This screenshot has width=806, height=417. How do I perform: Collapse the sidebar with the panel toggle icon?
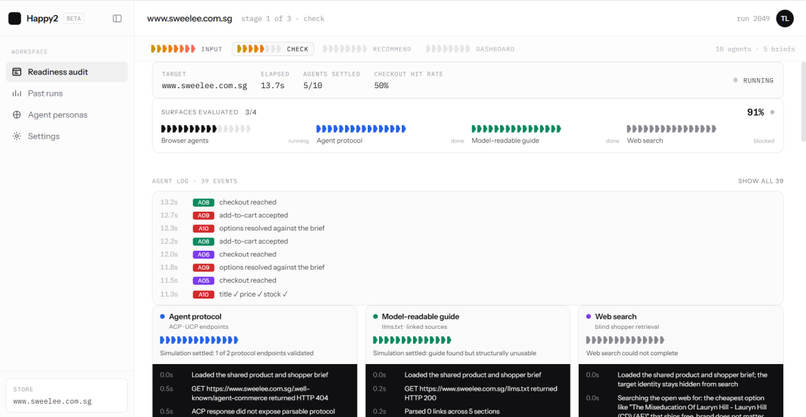[117, 19]
